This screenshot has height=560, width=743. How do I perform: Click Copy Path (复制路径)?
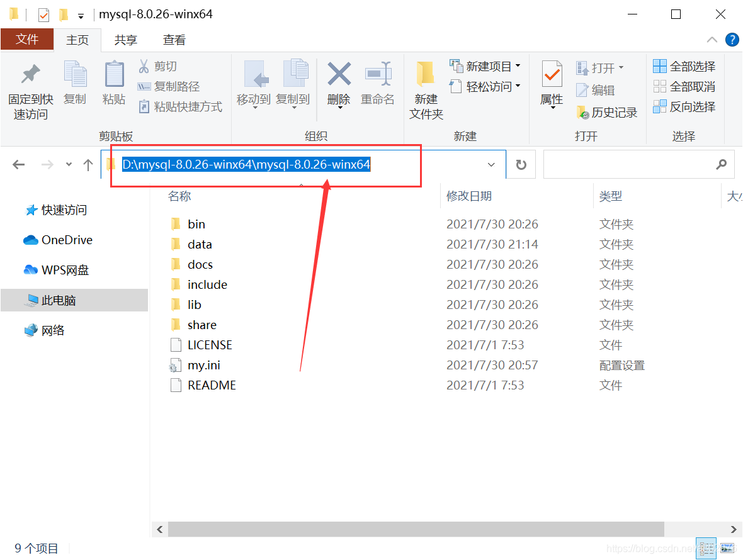(x=168, y=87)
